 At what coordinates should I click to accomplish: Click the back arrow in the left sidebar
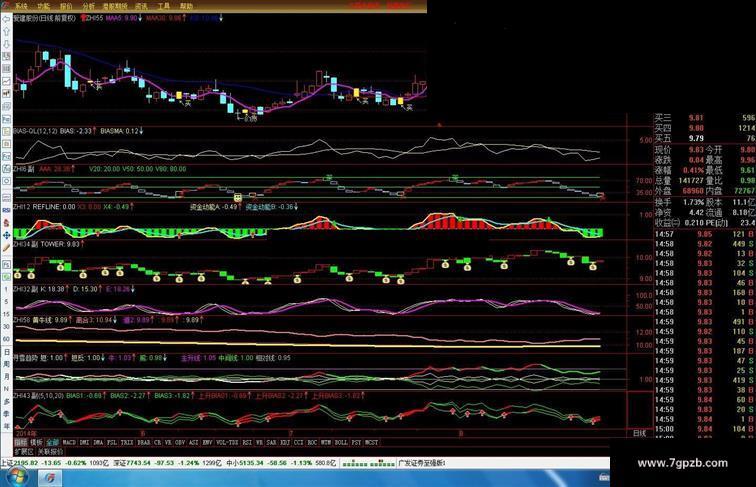pos(6,19)
